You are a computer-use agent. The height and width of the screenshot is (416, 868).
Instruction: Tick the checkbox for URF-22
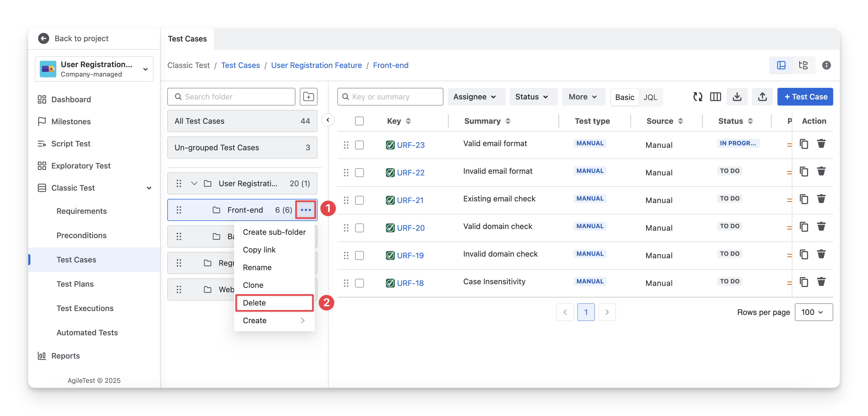[359, 173]
